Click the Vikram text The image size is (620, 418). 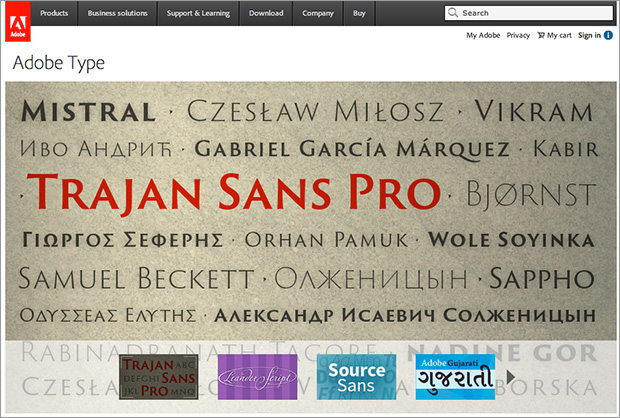533,111
